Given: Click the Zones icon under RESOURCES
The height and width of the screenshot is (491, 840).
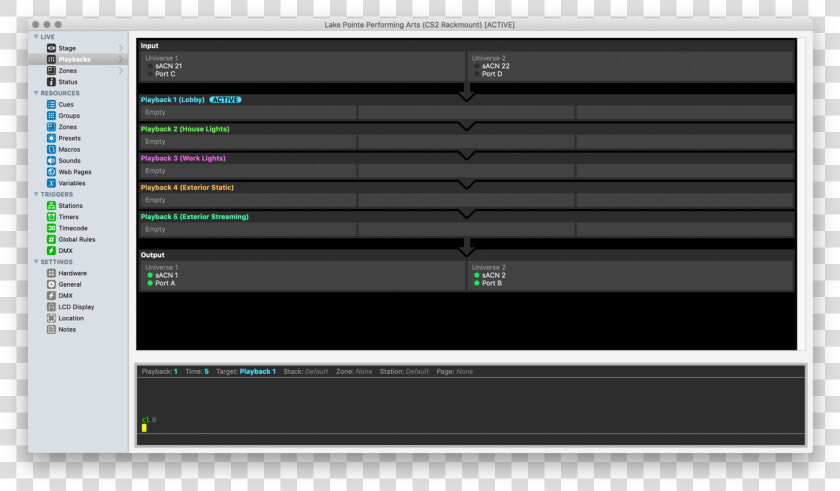Looking at the screenshot, I should point(51,127).
